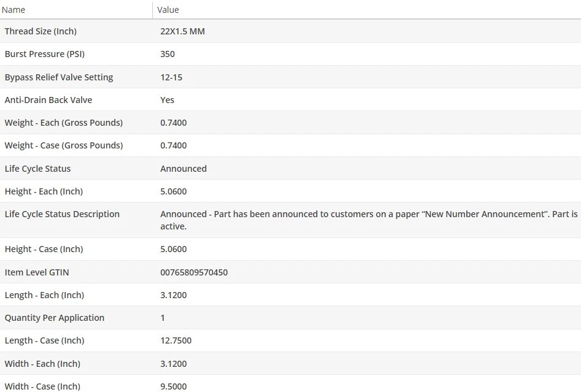This screenshot has height=392, width=581.
Task: Click the GTIN number 00765809570450
Action: click(x=194, y=272)
